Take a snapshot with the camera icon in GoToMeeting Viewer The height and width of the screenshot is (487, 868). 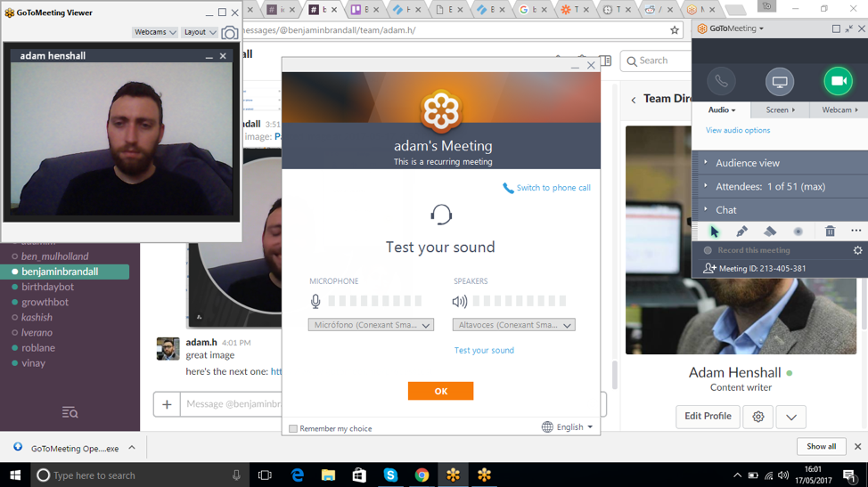point(229,33)
